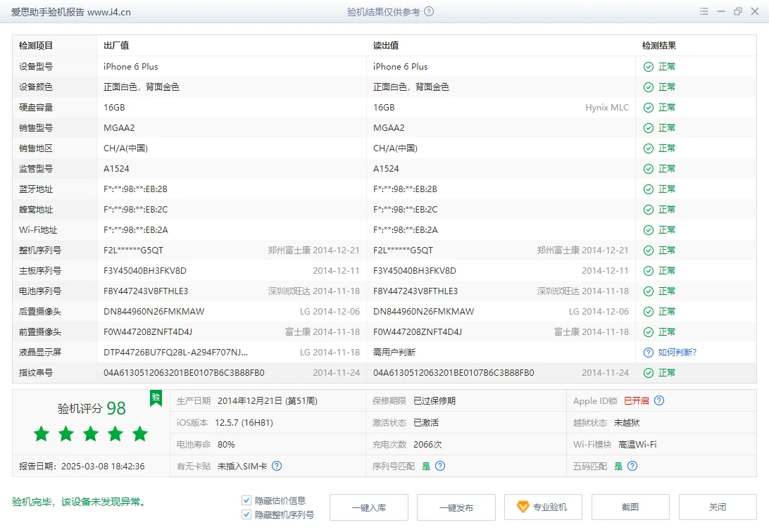Uncheck 隐藏整机序列号 checkbox
Screen dimensions: 769x532
click(x=246, y=514)
